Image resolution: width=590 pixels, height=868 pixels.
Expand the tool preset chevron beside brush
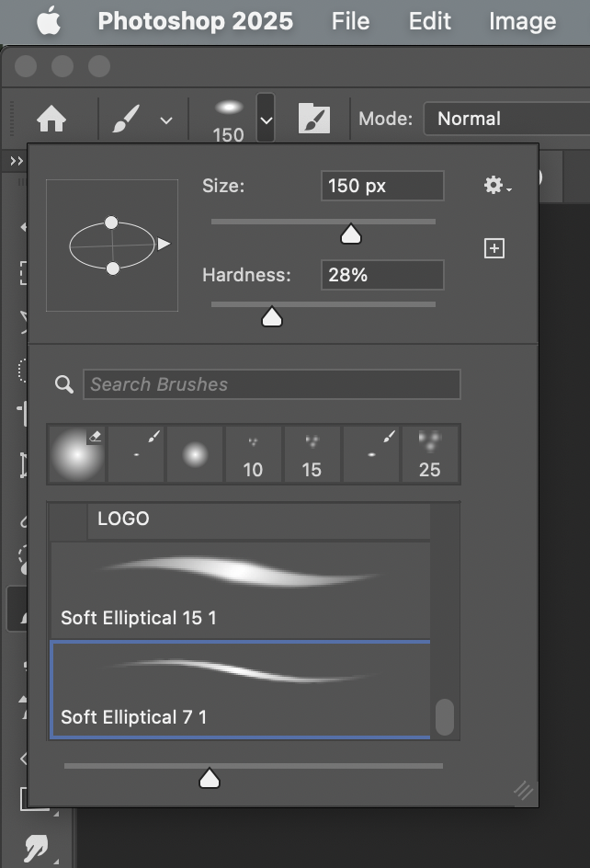[166, 120]
